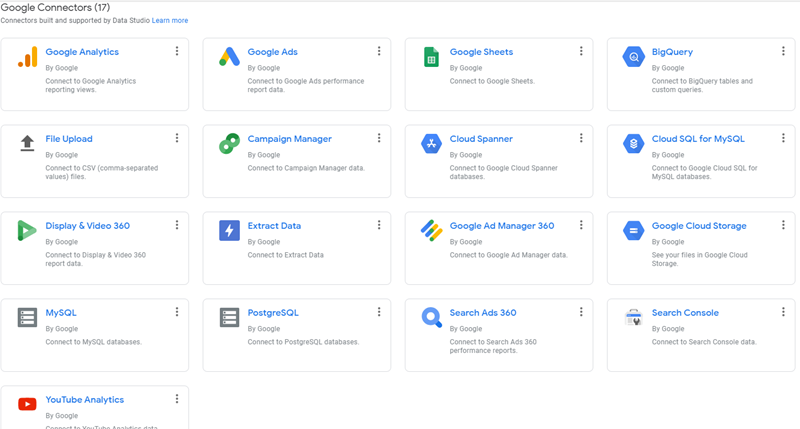Image resolution: width=800 pixels, height=429 pixels.
Task: Click the Search Console toolbox icon
Action: [634, 317]
